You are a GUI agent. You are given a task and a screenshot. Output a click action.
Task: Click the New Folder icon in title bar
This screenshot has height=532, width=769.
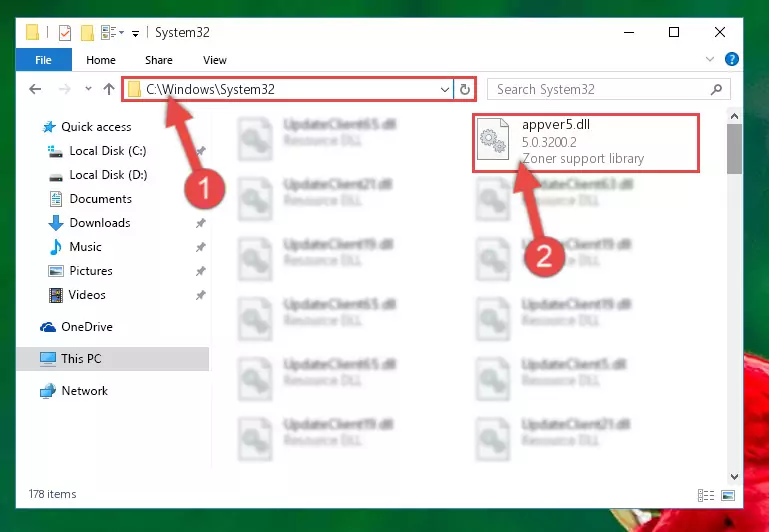pos(87,33)
